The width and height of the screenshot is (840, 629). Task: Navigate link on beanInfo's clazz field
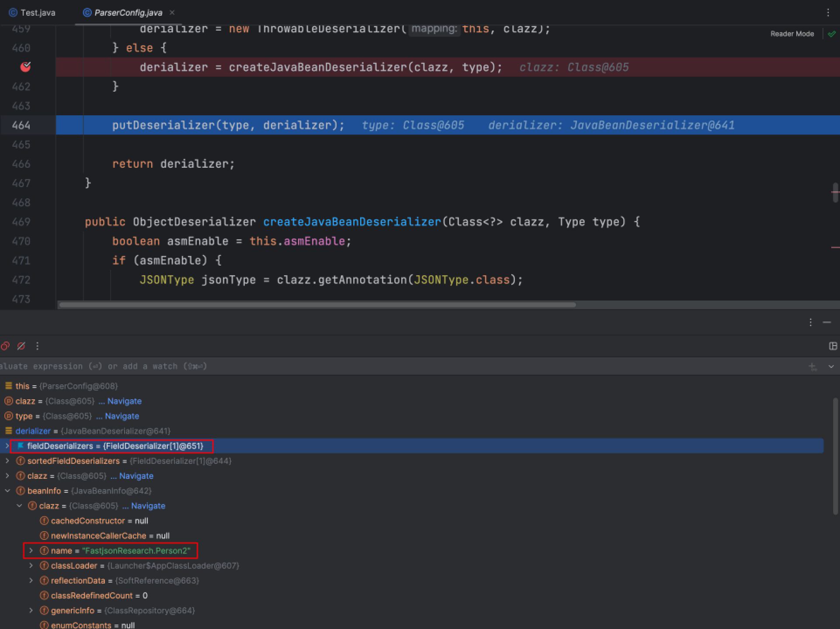tap(148, 506)
